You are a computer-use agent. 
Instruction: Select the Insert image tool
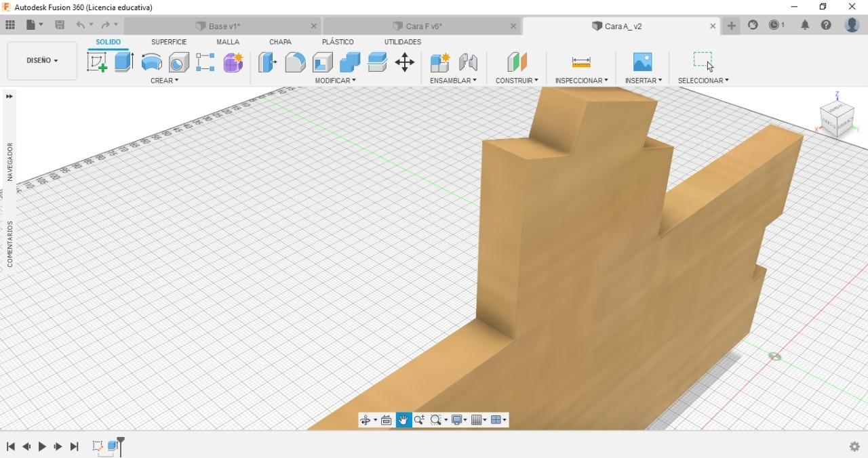tap(642, 62)
